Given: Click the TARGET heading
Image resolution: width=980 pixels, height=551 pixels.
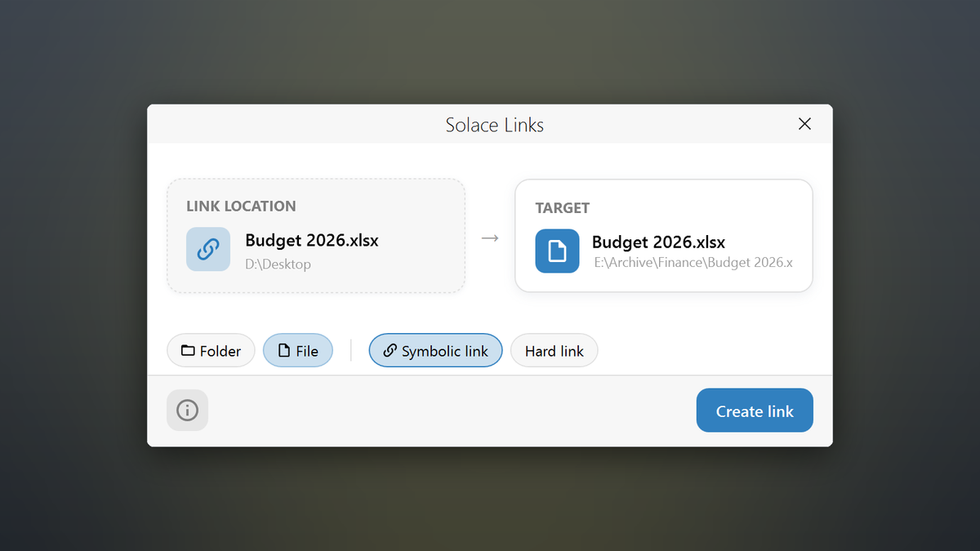Looking at the screenshot, I should point(562,208).
